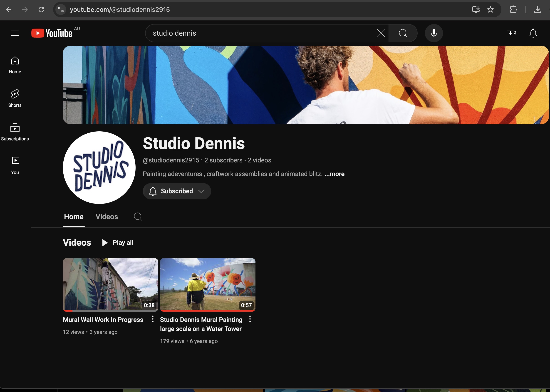This screenshot has width=550, height=392.
Task: Open YouTube notifications bell
Action: click(533, 33)
